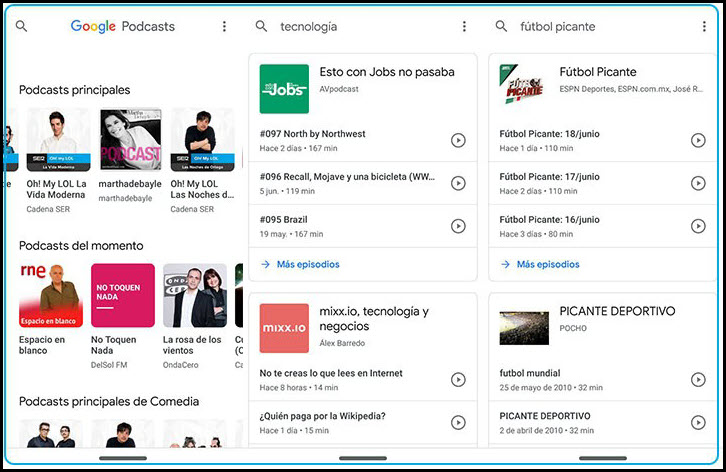
Task: Play 'futbol mundial' episode from PICANTE DEPORTIVO
Action: [x=698, y=379]
